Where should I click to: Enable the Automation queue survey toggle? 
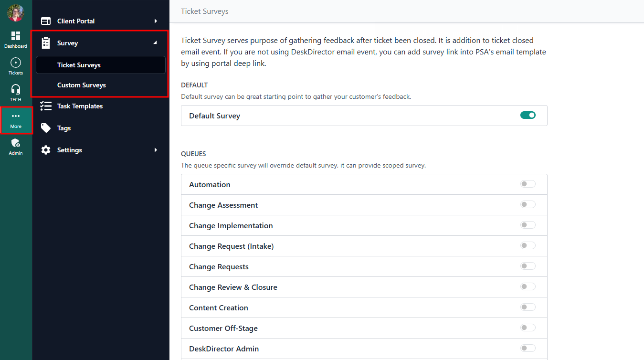tap(528, 184)
